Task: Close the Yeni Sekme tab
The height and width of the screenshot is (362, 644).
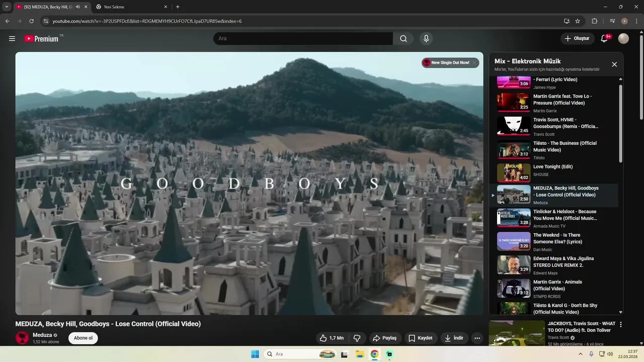Action: tap(166, 7)
